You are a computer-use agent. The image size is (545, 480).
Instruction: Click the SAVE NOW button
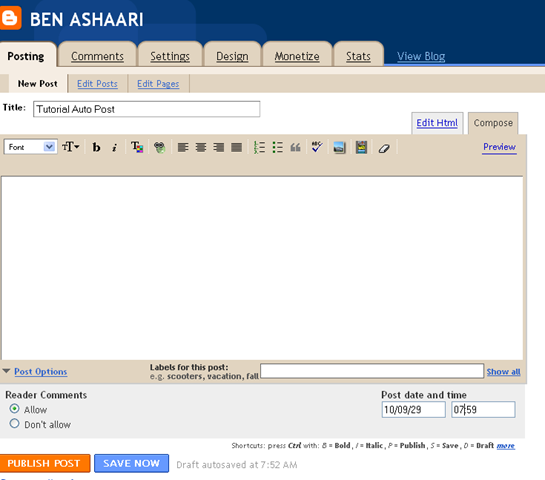click(131, 463)
